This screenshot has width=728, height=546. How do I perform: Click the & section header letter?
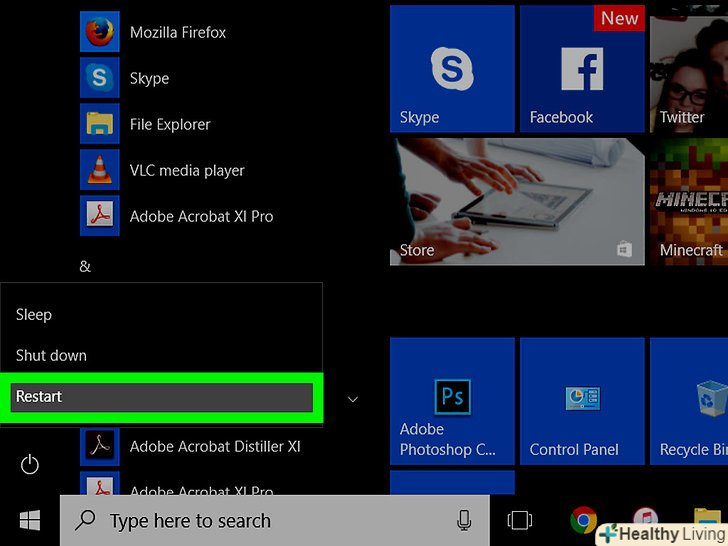[x=85, y=266]
